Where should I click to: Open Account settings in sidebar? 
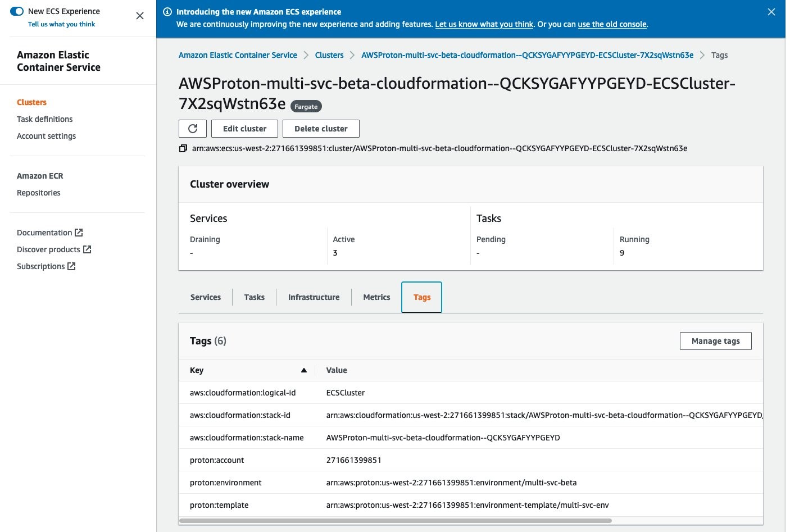coord(46,136)
